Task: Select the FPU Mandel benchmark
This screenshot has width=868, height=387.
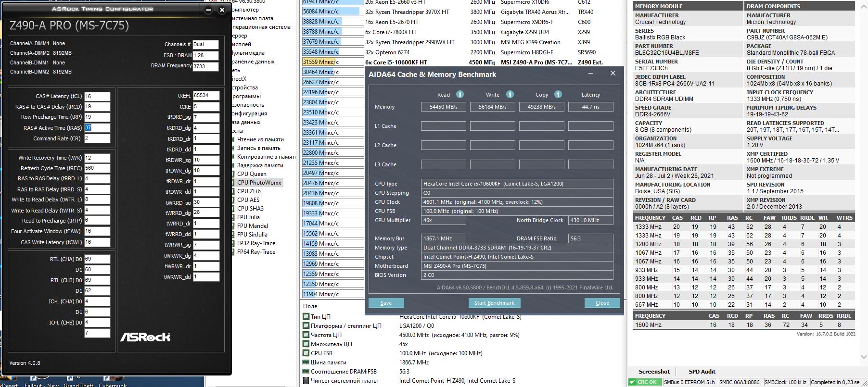Action: [253, 226]
